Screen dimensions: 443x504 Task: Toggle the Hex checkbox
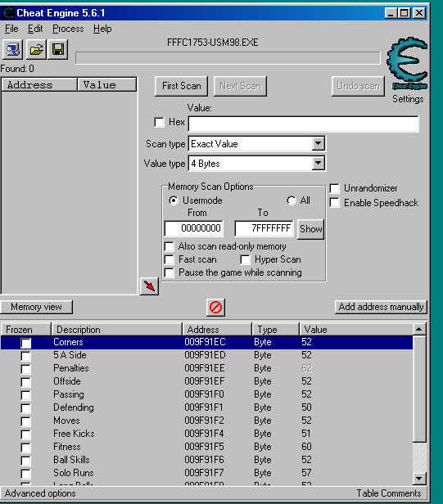tap(159, 122)
